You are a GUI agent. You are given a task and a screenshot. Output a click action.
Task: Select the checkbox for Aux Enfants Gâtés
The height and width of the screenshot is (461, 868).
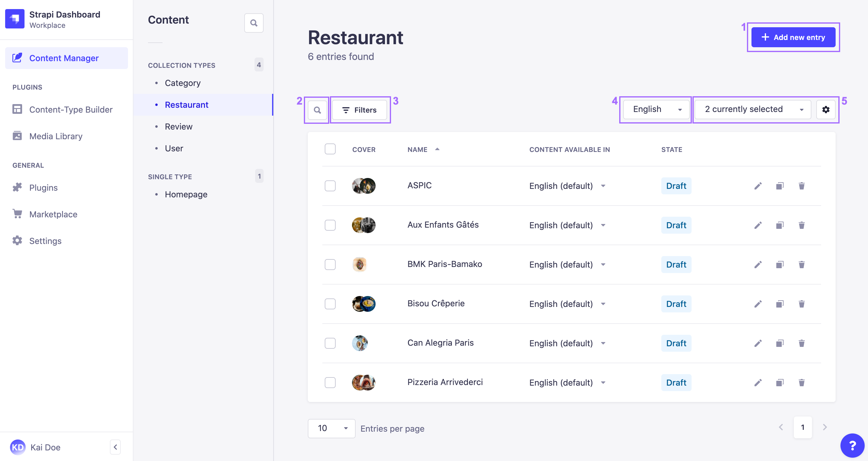pyautogui.click(x=330, y=225)
